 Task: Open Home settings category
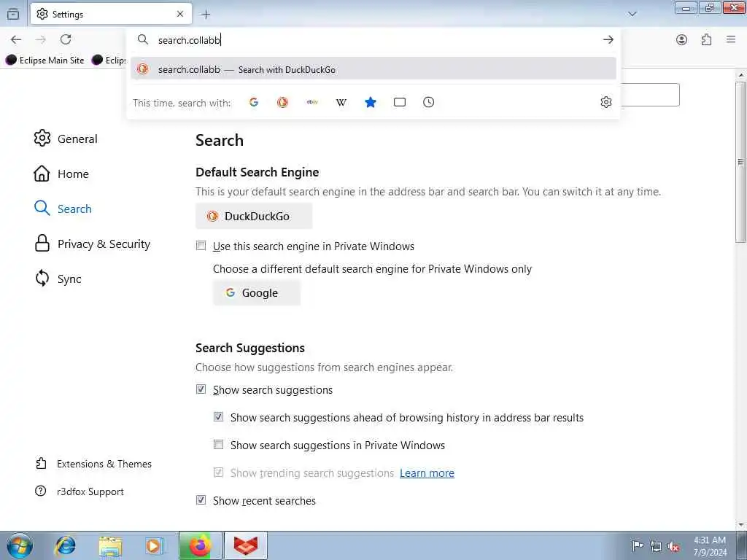tap(61, 174)
